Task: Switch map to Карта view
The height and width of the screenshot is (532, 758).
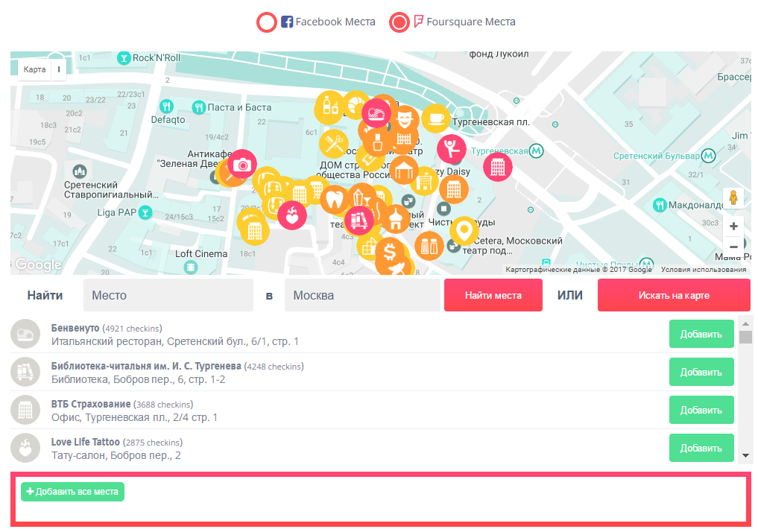Action: click(35, 69)
